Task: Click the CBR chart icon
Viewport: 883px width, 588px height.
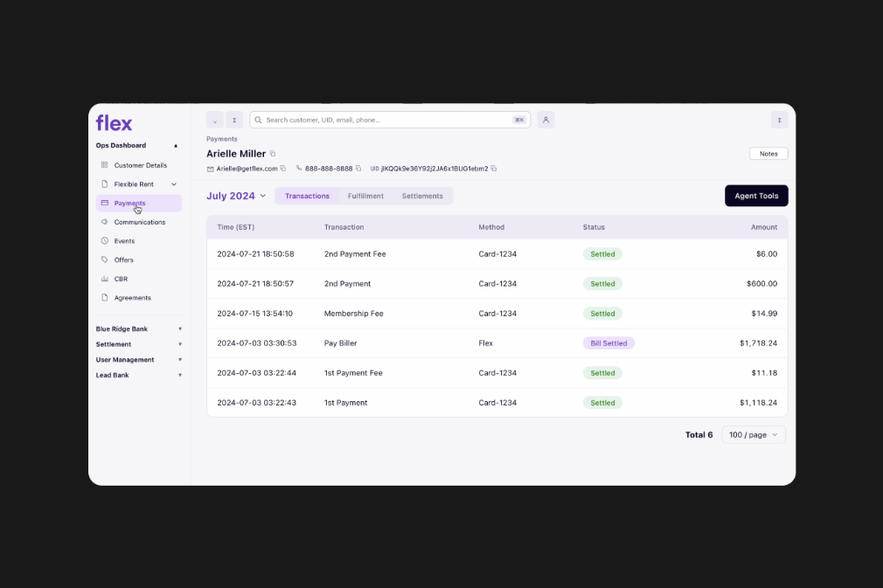Action: [104, 279]
